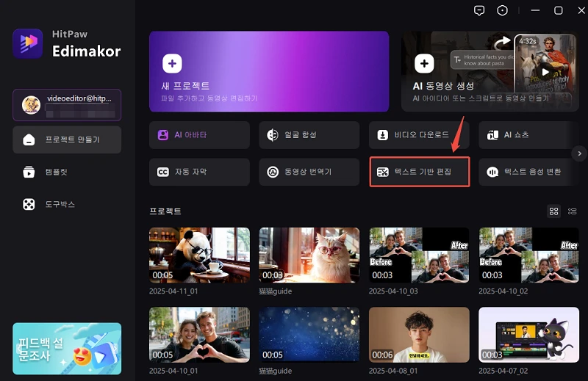The width and height of the screenshot is (588, 381).
Task: Click the AI 쇼츠 icon
Action: (492, 135)
